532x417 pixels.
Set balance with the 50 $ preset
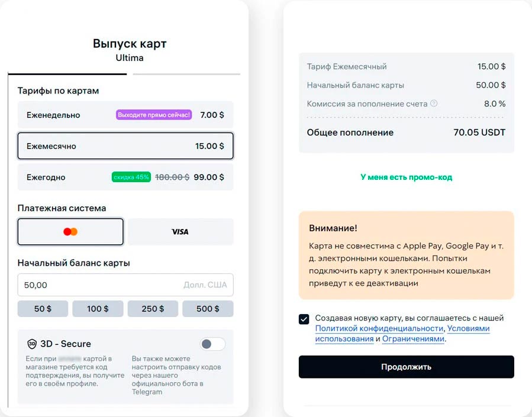coord(43,309)
